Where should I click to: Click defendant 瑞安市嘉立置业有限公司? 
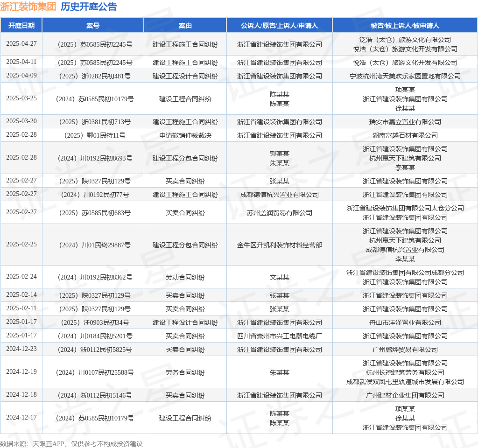tap(405, 122)
